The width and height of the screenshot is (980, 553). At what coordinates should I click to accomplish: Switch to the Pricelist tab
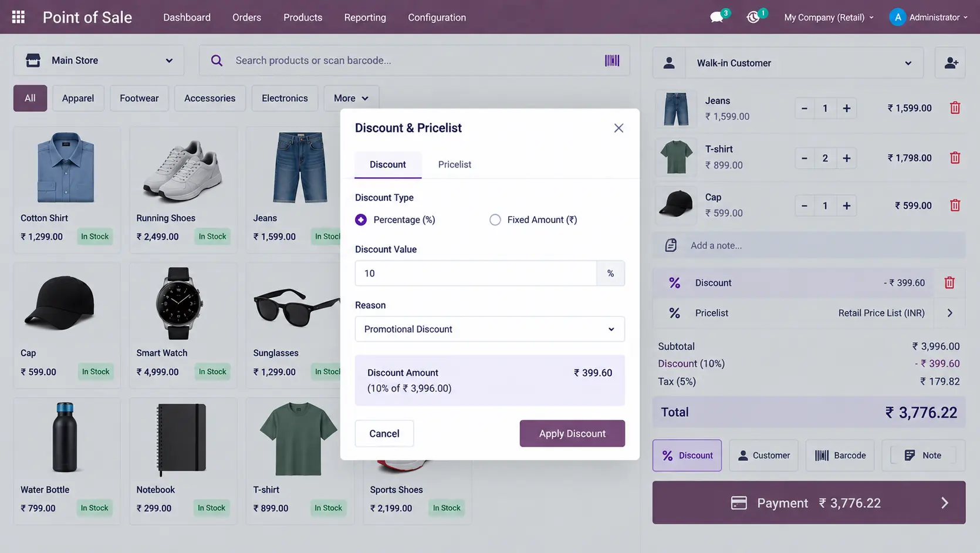(x=454, y=164)
